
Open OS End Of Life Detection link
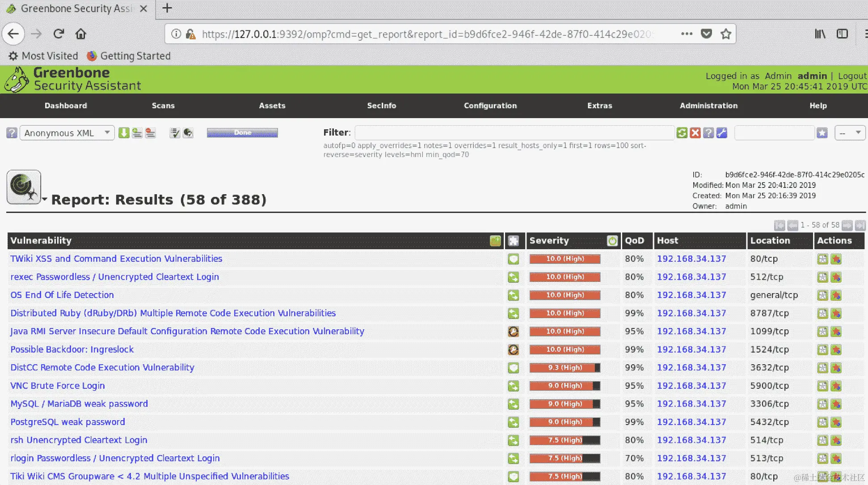pyautogui.click(x=62, y=295)
